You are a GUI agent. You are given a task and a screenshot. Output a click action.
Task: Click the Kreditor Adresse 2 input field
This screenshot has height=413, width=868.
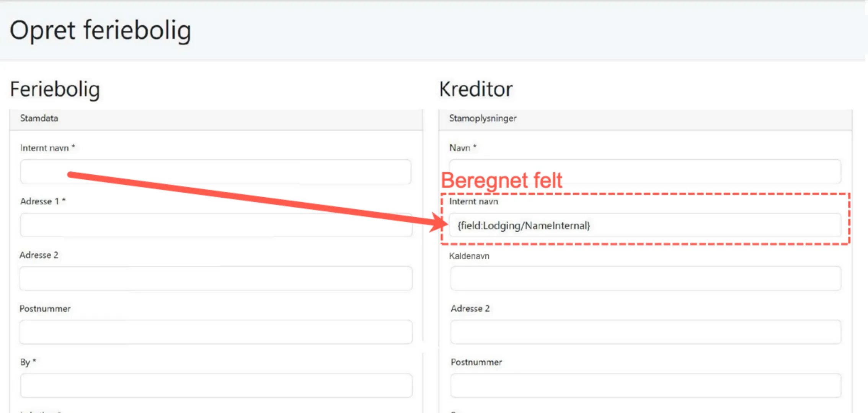click(x=645, y=332)
